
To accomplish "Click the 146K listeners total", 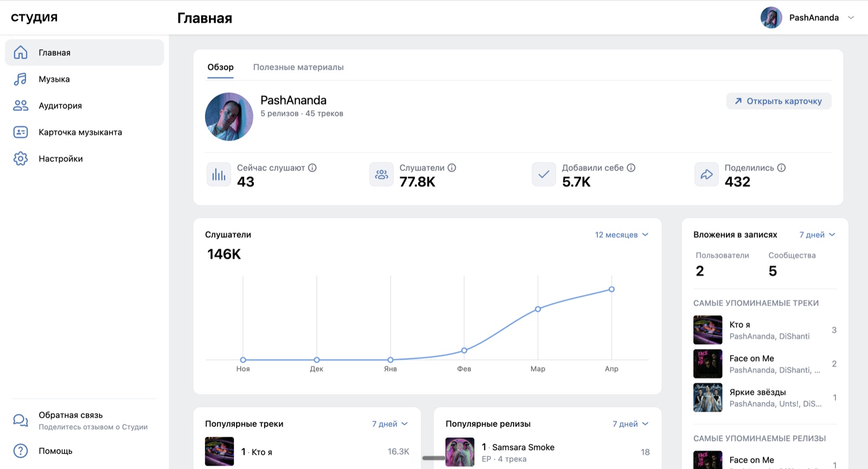I will pos(224,254).
